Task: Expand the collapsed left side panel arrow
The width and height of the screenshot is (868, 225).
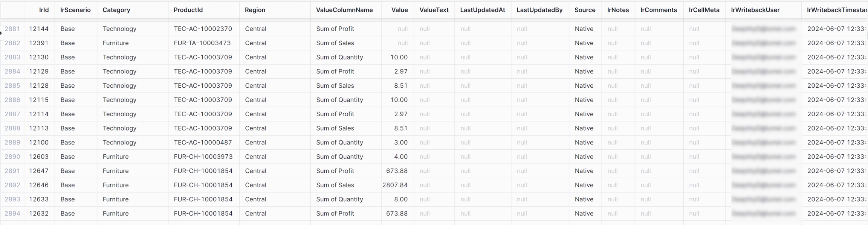Action: [x=1, y=33]
